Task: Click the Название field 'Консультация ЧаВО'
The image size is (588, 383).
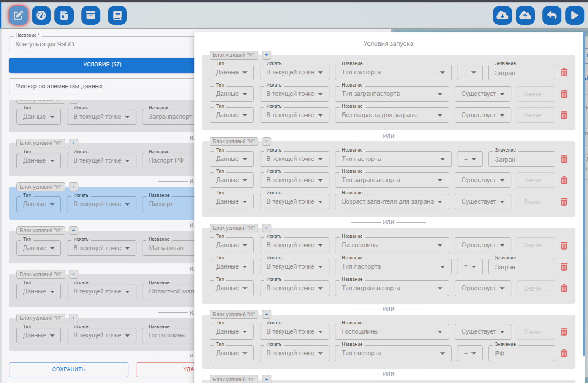Action: click(101, 44)
